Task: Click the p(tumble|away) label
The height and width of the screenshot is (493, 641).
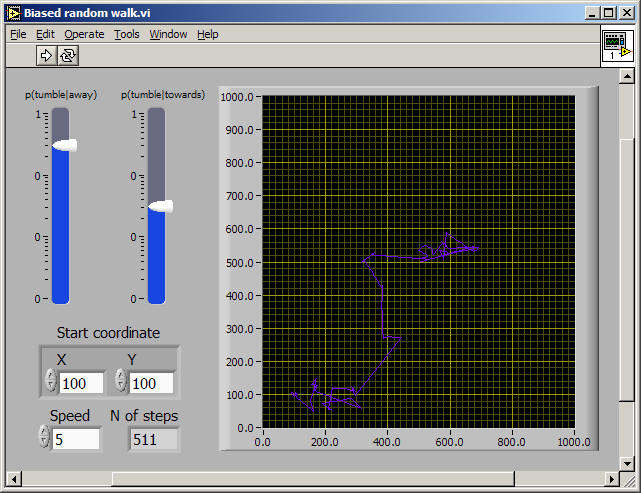Action: tap(61, 94)
